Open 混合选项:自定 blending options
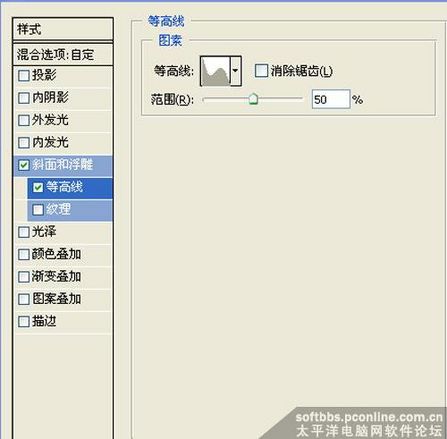The width and height of the screenshot is (447, 439). (x=63, y=54)
